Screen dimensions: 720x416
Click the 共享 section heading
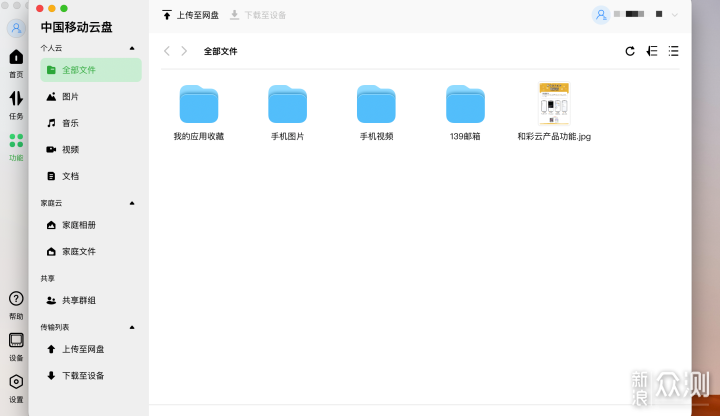(x=47, y=279)
